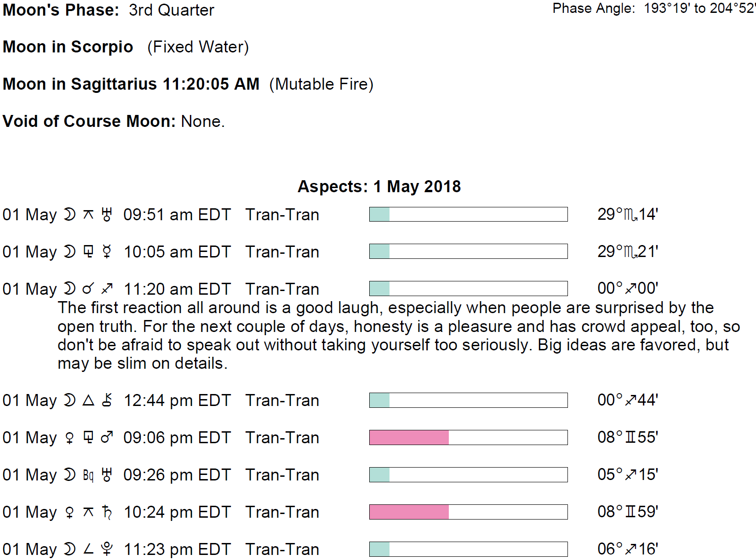
Task: Click the Saturn glyph in the 10:24 pm row
Action: pos(107,512)
